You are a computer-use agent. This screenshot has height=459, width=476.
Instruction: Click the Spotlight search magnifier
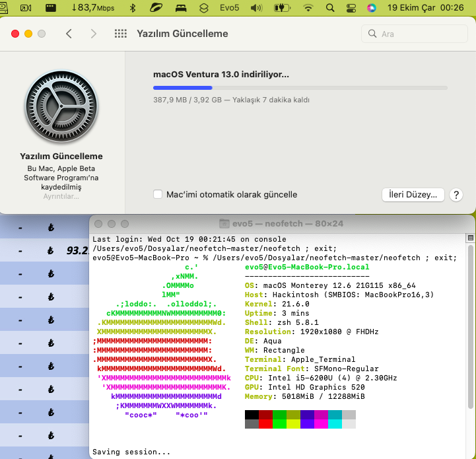[x=329, y=8]
